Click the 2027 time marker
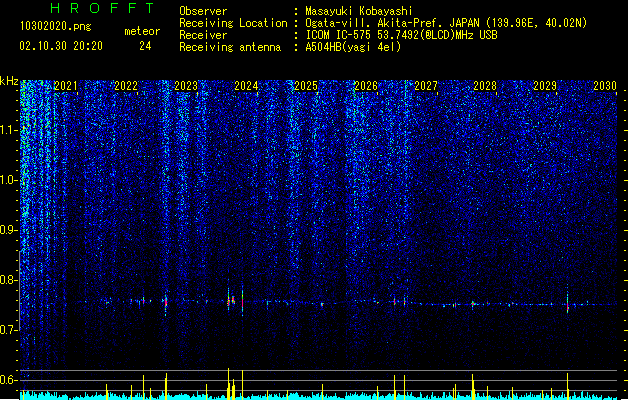629x400 pixels. click(426, 86)
